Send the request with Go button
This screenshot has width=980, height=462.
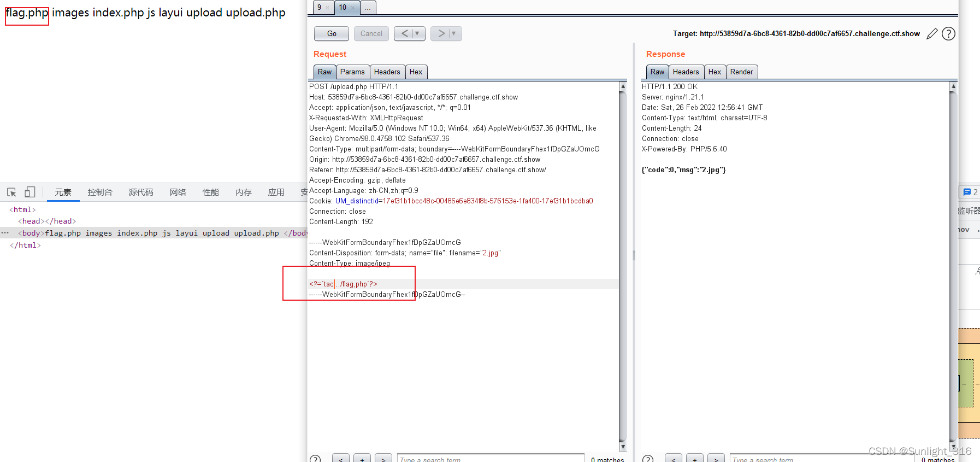332,33
